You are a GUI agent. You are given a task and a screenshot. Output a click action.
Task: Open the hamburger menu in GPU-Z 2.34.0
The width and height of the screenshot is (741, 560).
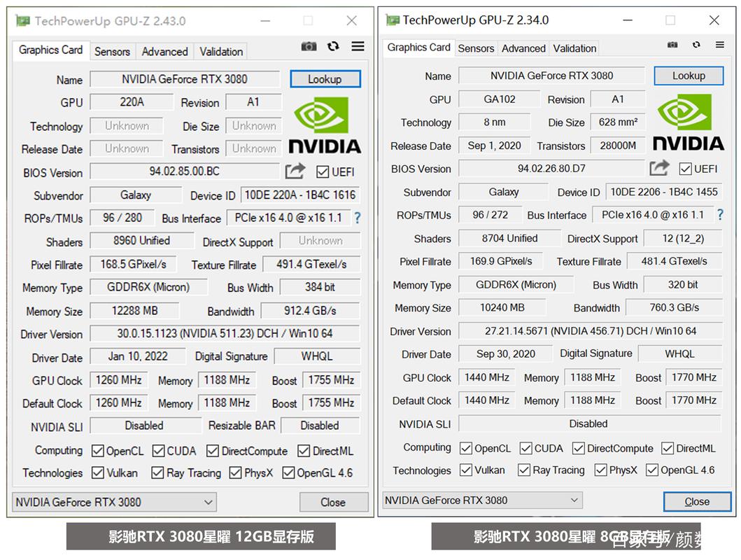point(720,43)
